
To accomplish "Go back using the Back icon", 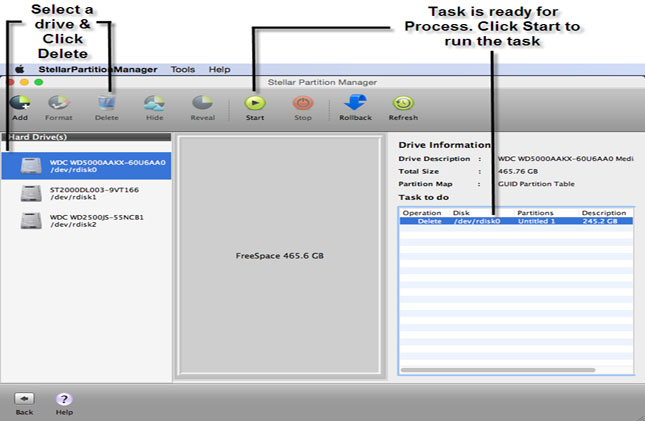I will pos(24,398).
